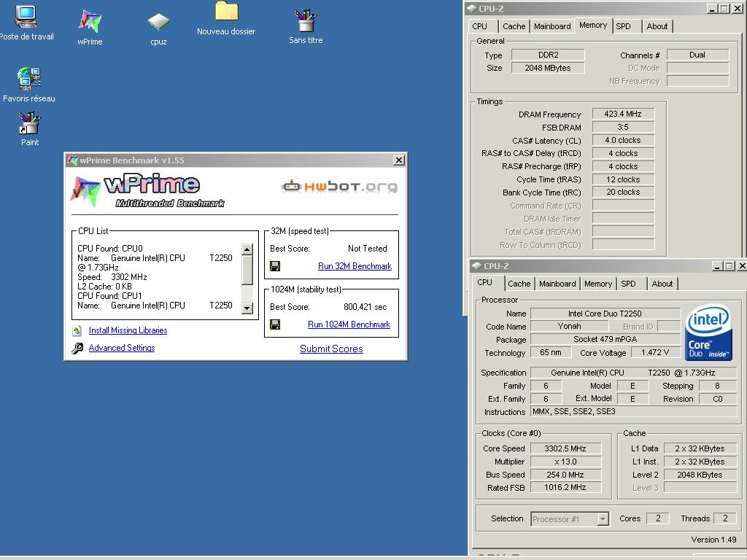
Task: Switch to Cache tab in upper CPU-Z window
Action: pos(514,27)
